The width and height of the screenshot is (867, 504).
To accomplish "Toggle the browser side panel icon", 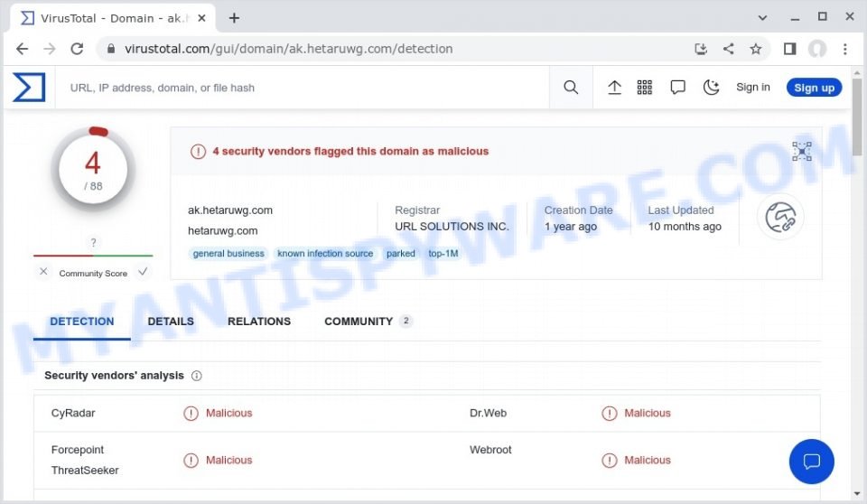I will click(789, 49).
